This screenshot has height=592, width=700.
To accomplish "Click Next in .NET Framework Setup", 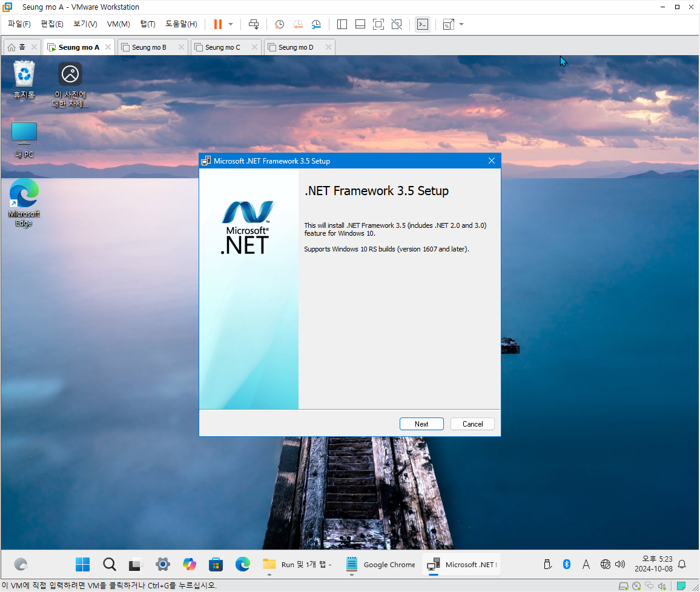I will (x=421, y=424).
